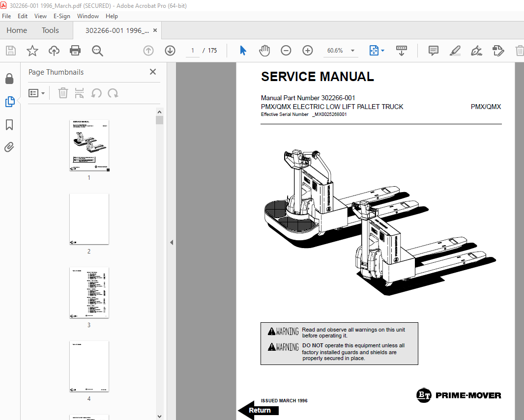This screenshot has height=420, width=524.
Task: Open the View menu
Action: pyautogui.click(x=40, y=16)
